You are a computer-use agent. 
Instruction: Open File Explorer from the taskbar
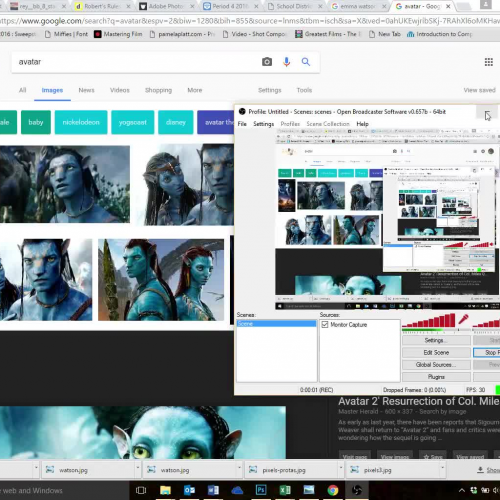pyautogui.click(x=165, y=490)
